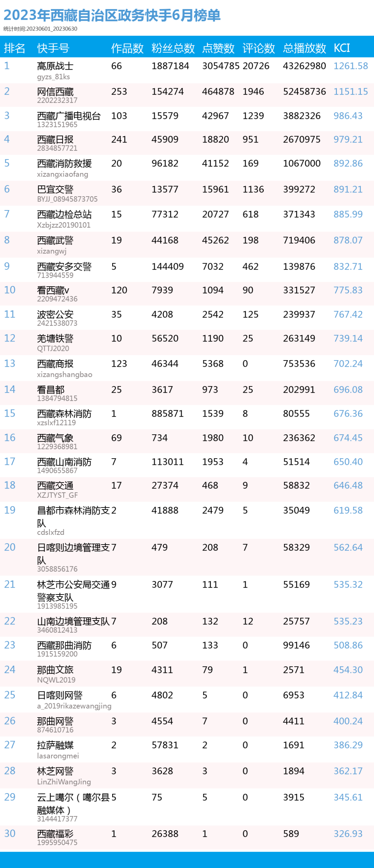Select account name 西藏日报

[55, 139]
